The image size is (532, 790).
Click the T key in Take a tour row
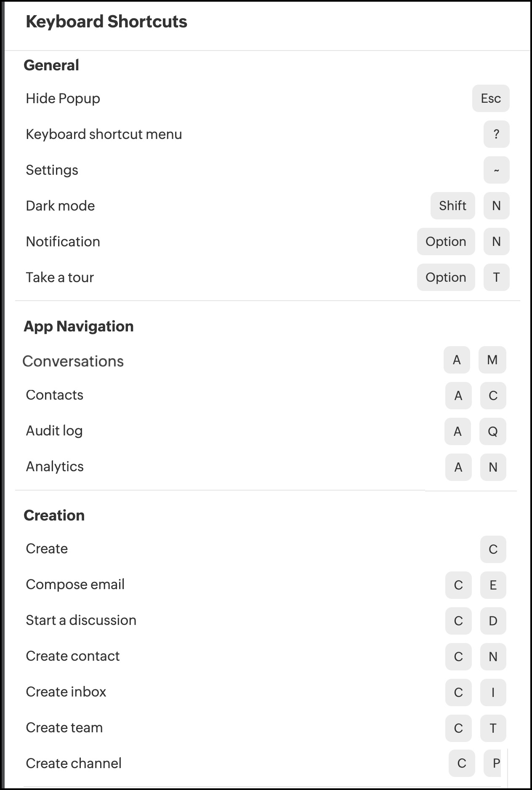[496, 278]
